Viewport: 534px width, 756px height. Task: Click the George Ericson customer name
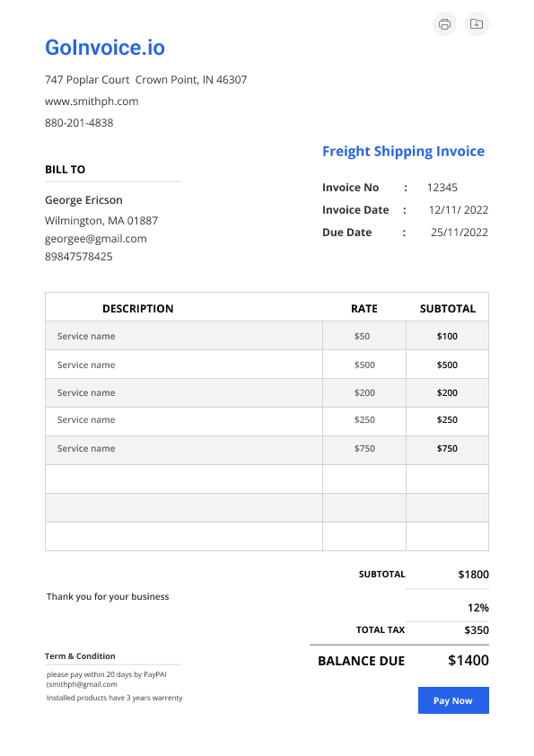click(83, 200)
